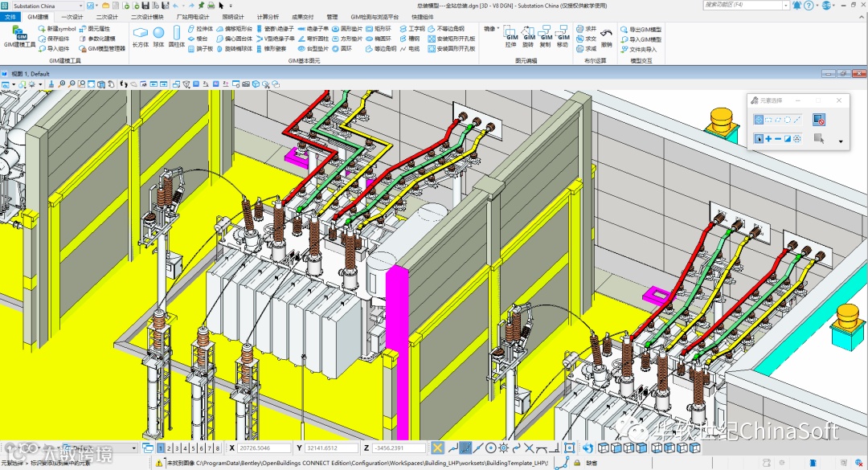
Task: Click the 保存组件 tool
Action: click(54, 39)
